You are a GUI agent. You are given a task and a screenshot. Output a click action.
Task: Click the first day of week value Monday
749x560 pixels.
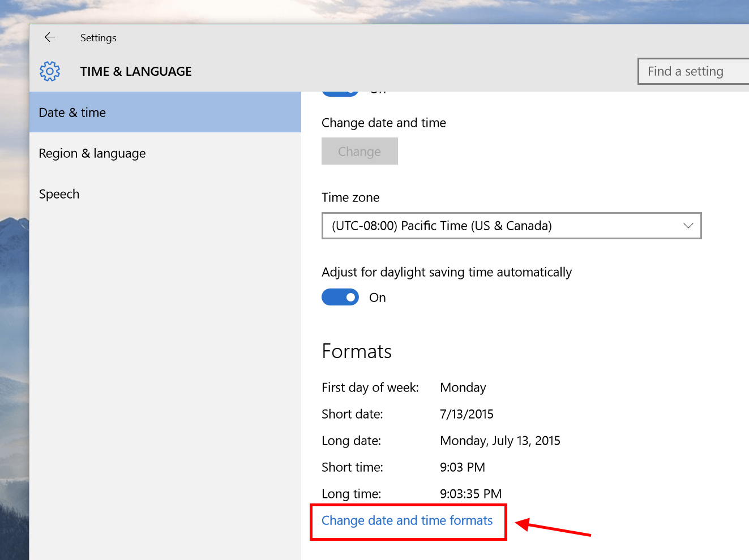click(x=463, y=387)
